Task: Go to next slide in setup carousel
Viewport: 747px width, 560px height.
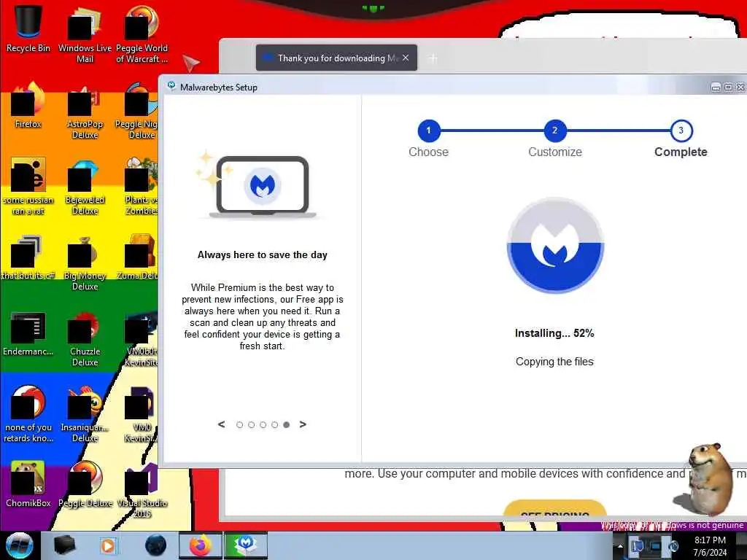Action: [303, 424]
